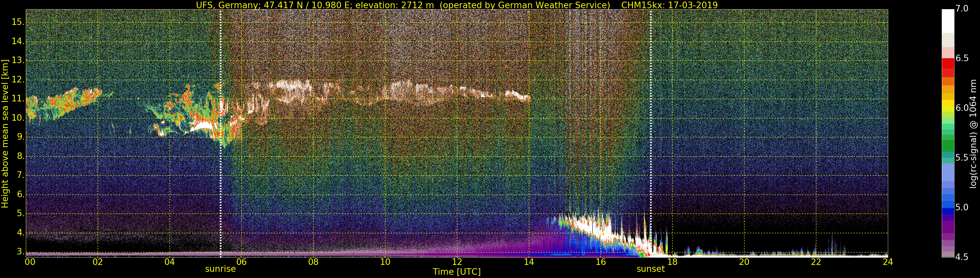This screenshot has width=980, height=278.
Task: Click the colorbar value '5.5'
Action: (961, 158)
